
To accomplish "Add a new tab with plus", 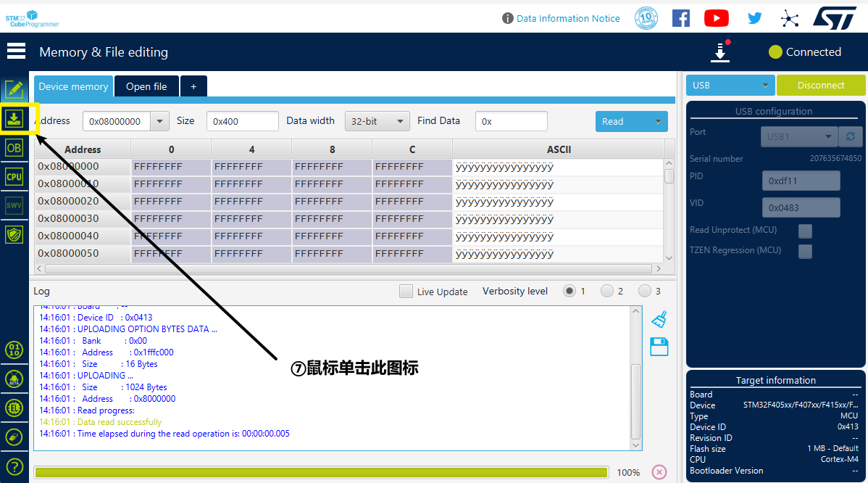I will pyautogui.click(x=193, y=86).
